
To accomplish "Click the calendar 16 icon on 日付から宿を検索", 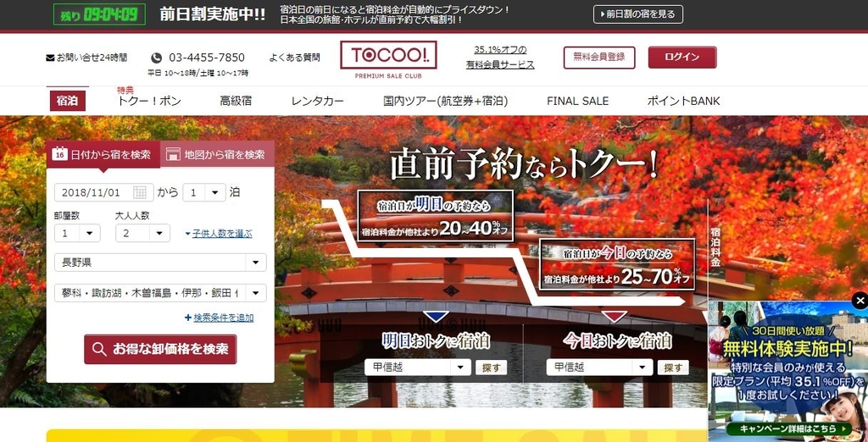I will [x=60, y=154].
